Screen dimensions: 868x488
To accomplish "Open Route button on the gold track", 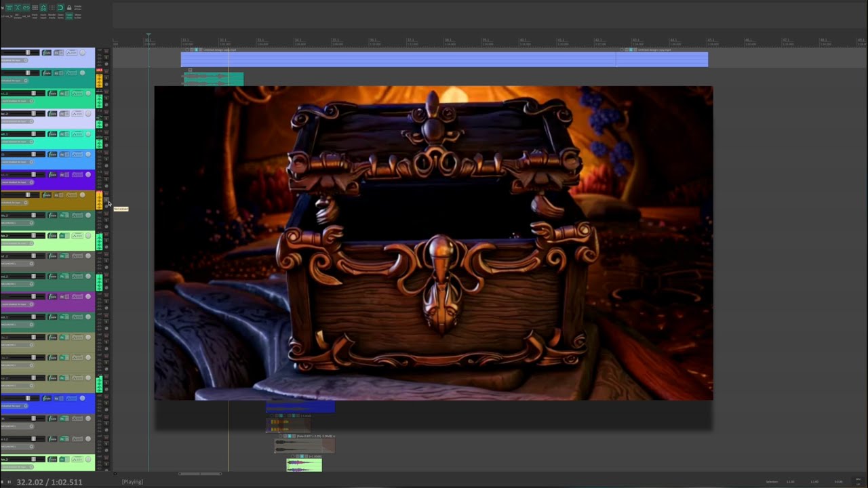I will click(x=47, y=195).
